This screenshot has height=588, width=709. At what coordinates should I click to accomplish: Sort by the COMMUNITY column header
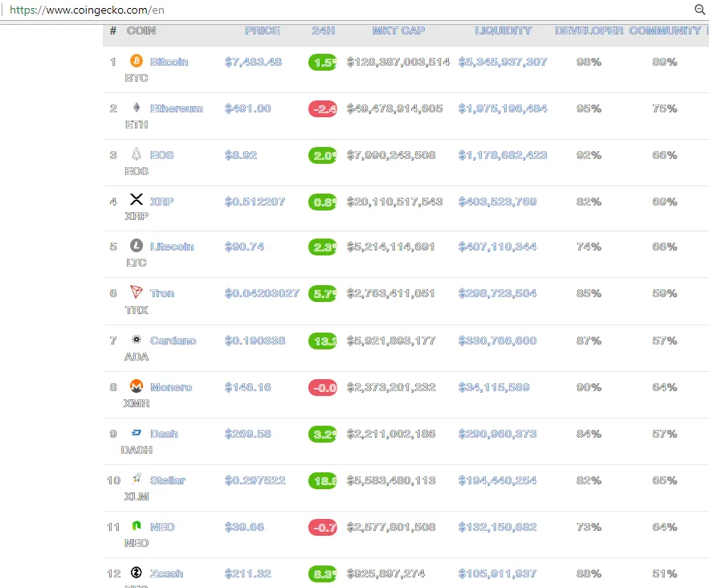click(x=665, y=31)
